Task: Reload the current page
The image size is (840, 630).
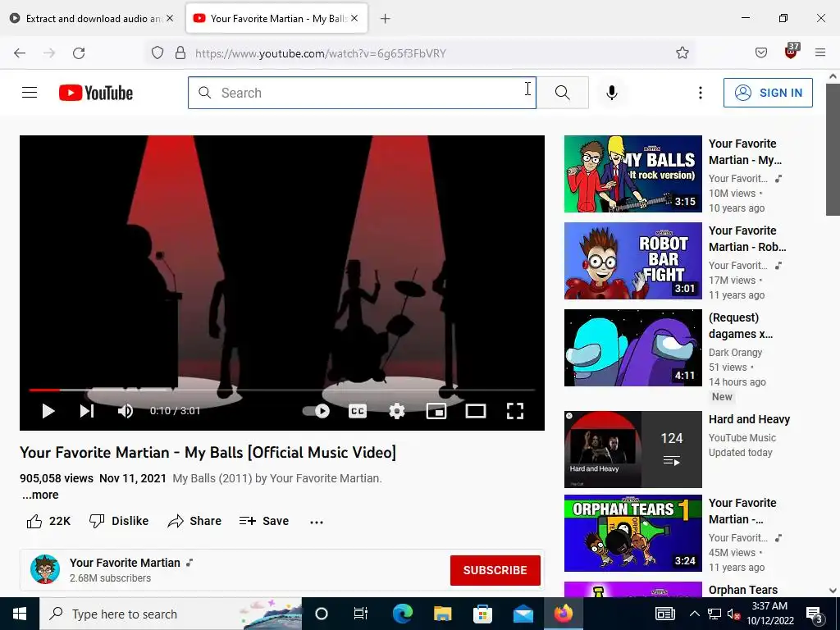Action: point(79,53)
